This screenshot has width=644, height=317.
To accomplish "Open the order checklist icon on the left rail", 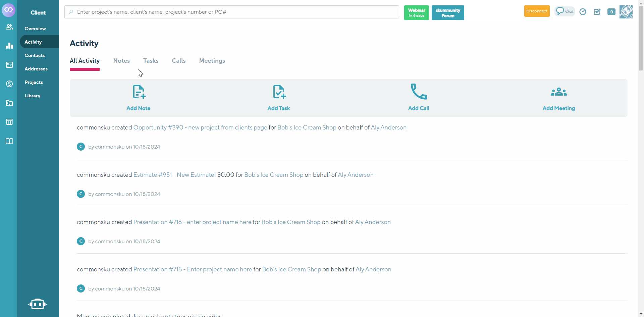I will [x=9, y=65].
